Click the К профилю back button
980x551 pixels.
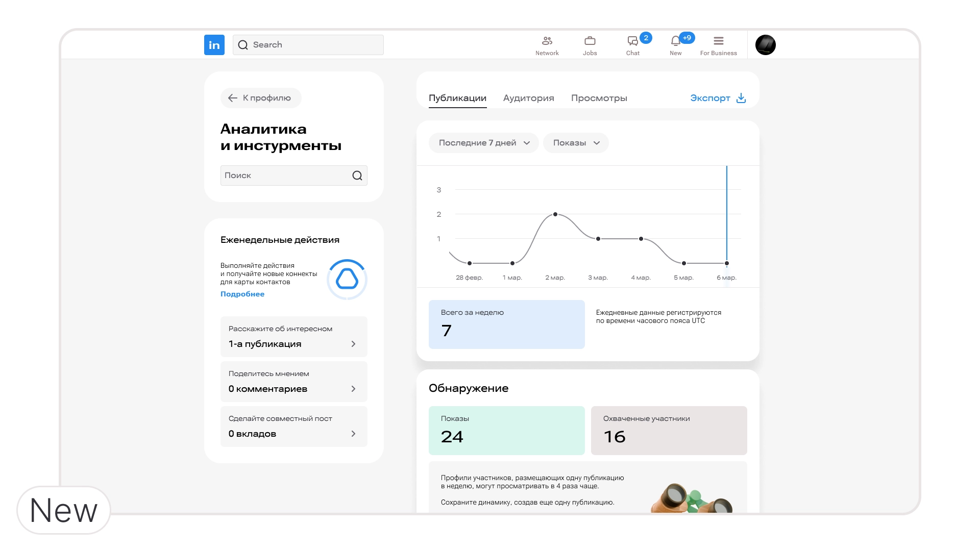261,98
